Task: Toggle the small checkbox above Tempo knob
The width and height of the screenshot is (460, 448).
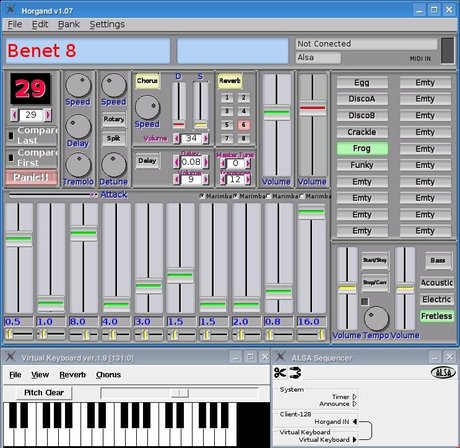Action: pyautogui.click(x=365, y=301)
